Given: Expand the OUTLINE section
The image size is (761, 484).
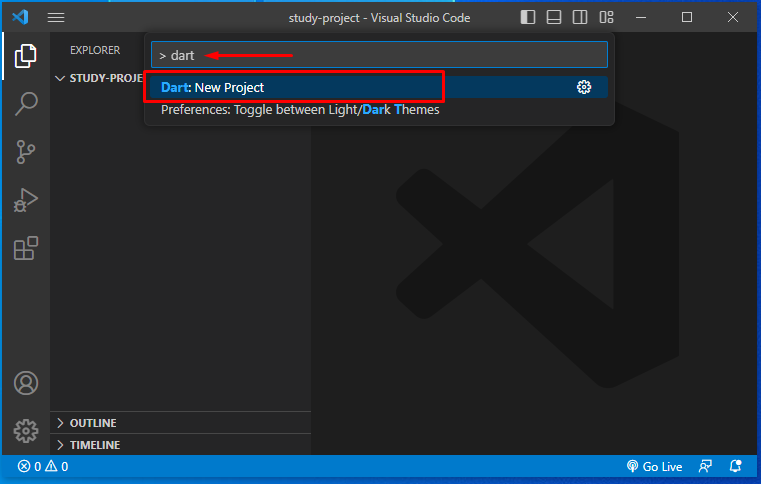Looking at the screenshot, I should [181, 423].
